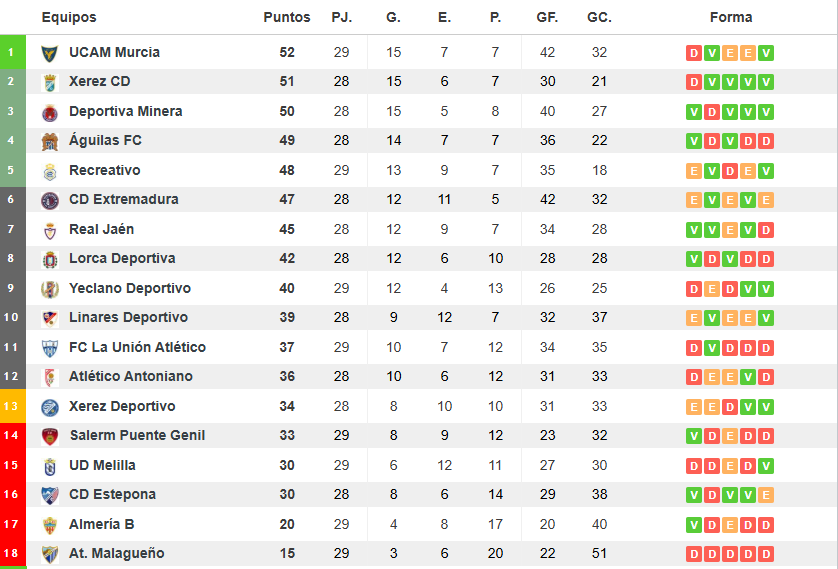The height and width of the screenshot is (569, 838).
Task: Click the Xerez CD club badge
Action: [50, 82]
